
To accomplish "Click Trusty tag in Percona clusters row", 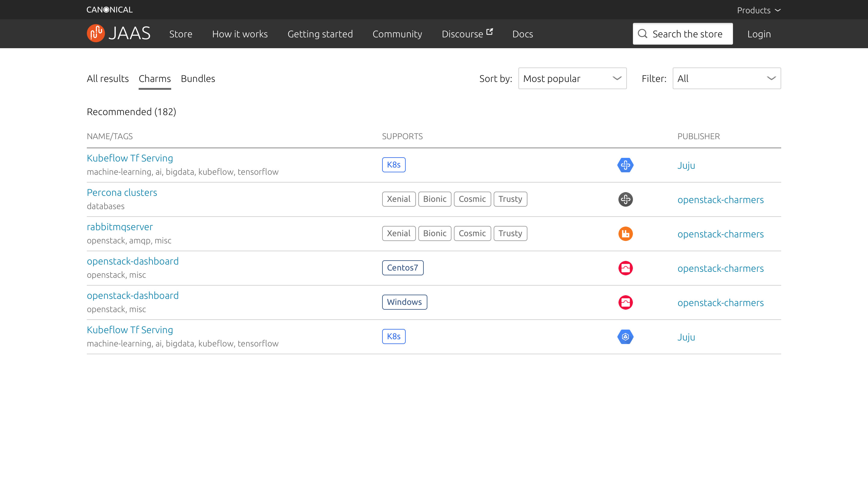I will tap(510, 199).
